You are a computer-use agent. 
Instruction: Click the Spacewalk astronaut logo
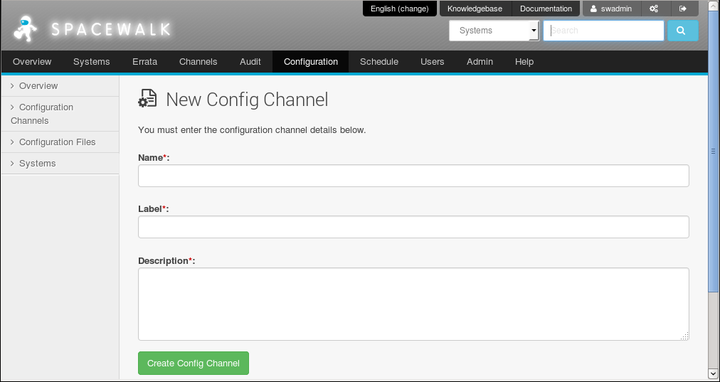pyautogui.click(x=25, y=29)
